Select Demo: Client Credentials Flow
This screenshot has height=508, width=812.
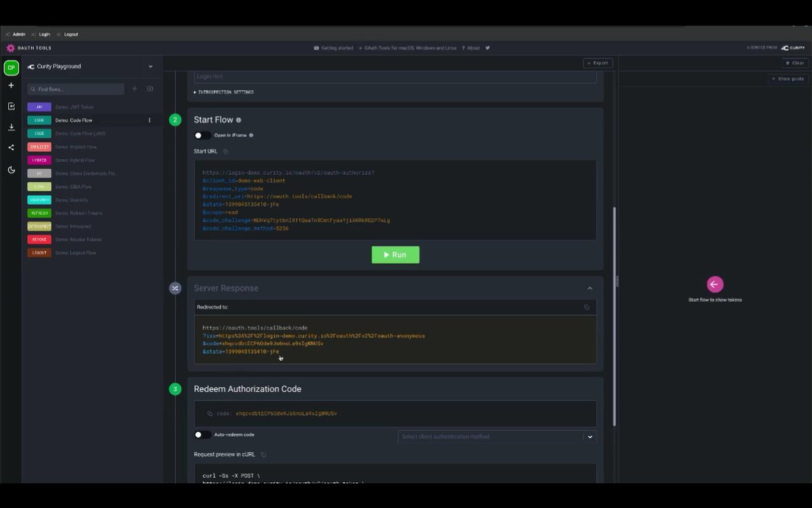[86, 173]
